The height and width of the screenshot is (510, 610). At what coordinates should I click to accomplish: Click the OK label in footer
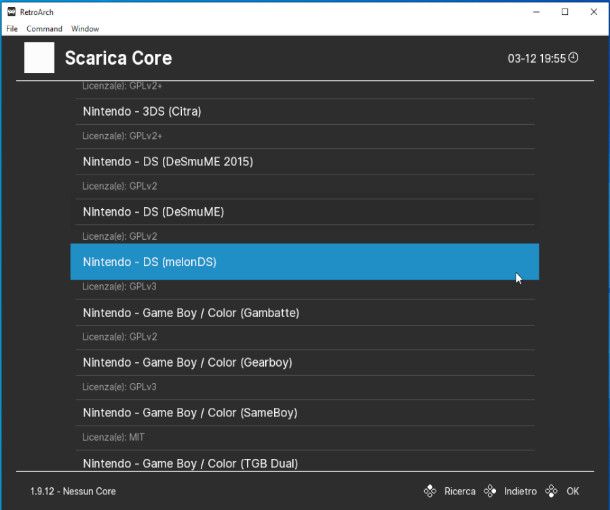573,491
